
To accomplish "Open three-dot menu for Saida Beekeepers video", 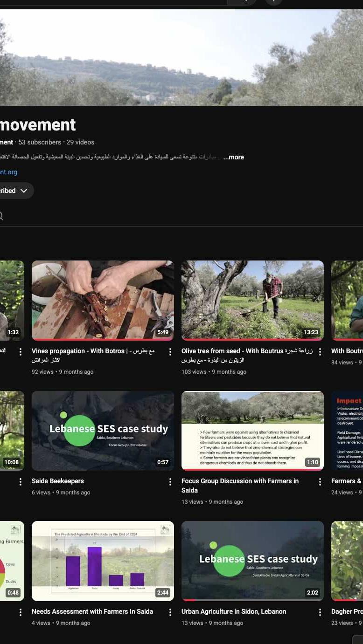I will coord(170,482).
